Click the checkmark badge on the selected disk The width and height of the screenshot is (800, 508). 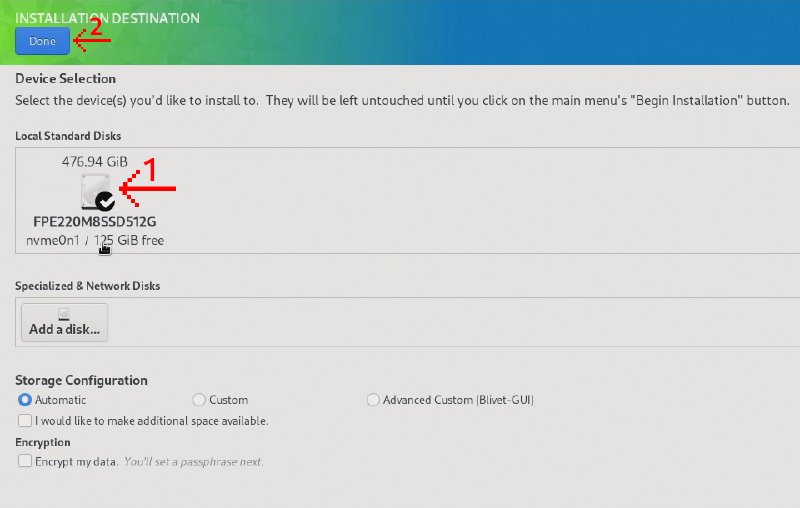(x=106, y=201)
